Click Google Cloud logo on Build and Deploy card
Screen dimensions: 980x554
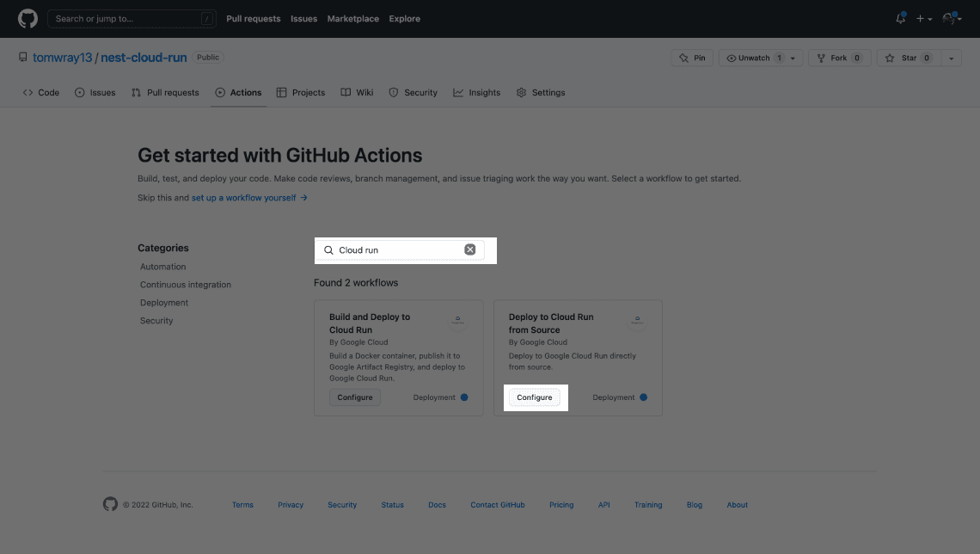click(x=457, y=321)
